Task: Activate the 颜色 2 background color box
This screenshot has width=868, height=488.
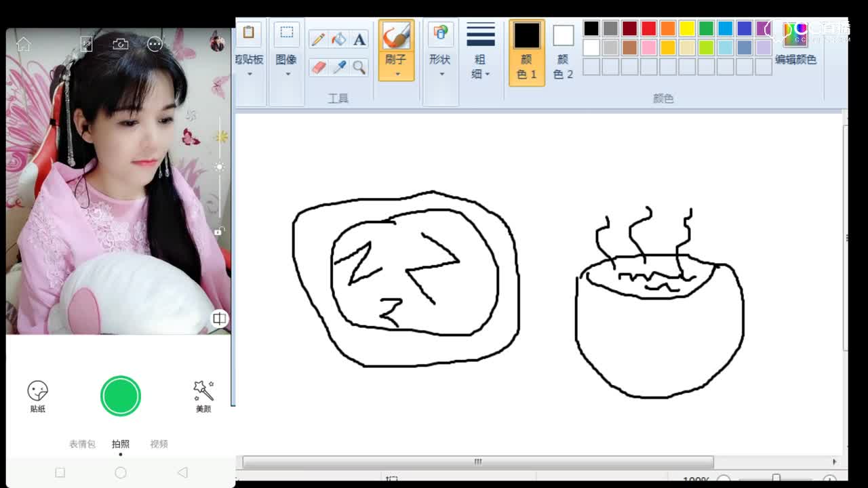Action: point(563,52)
